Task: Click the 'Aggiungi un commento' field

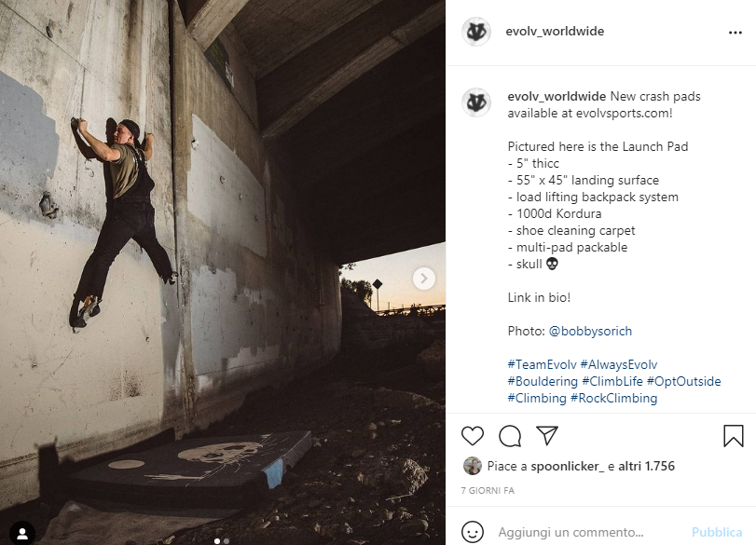Action: tap(587, 532)
